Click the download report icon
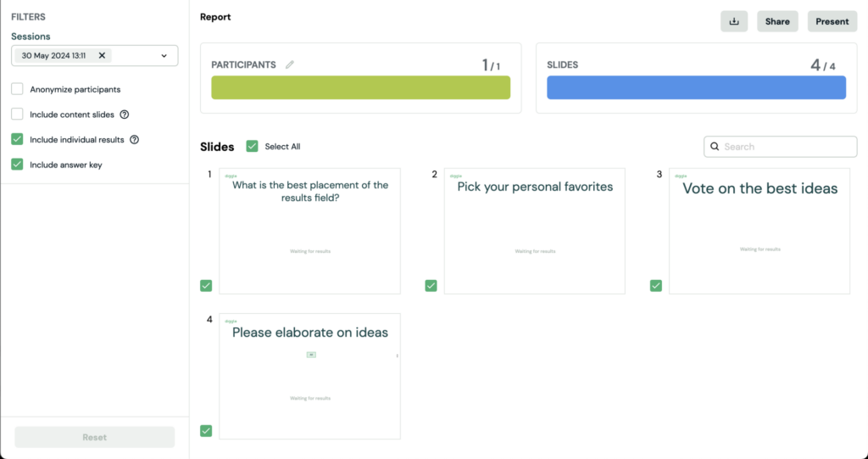Image resolution: width=868 pixels, height=459 pixels. 734,21
